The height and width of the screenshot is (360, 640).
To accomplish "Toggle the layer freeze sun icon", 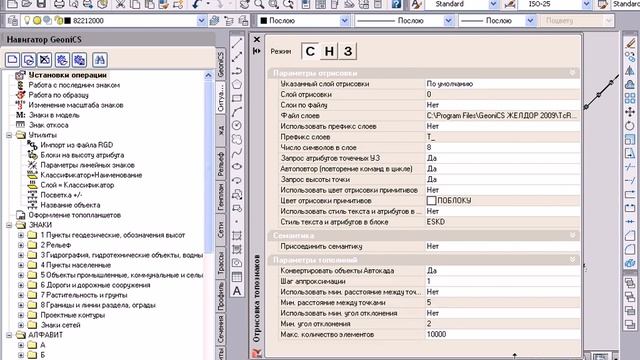I will (37, 20).
